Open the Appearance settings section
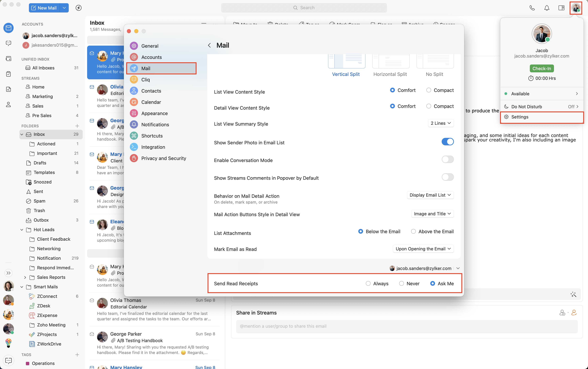 154,114
